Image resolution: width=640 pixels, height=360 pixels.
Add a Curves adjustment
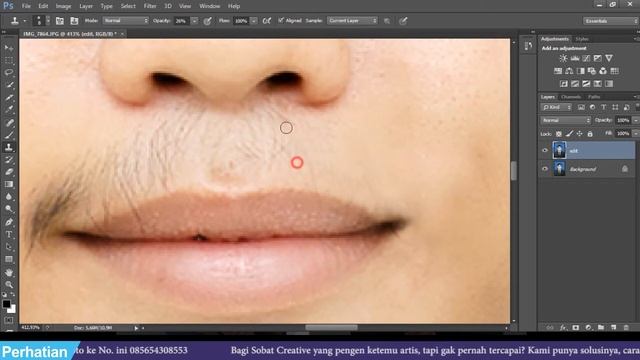(586, 58)
